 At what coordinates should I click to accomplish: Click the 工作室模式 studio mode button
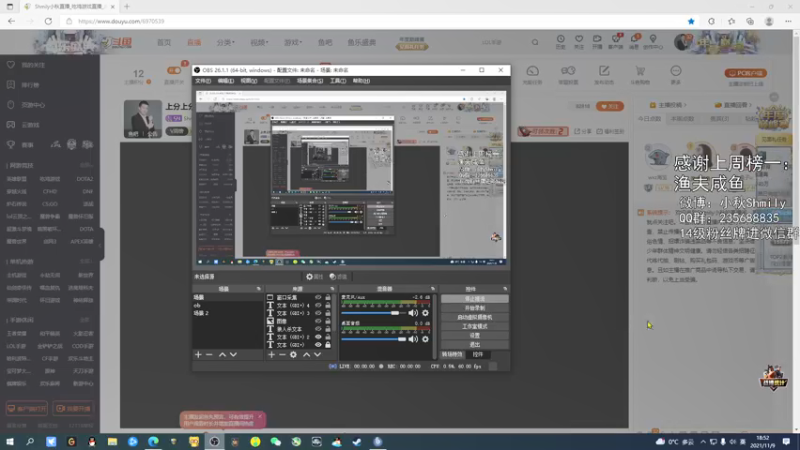point(474,327)
